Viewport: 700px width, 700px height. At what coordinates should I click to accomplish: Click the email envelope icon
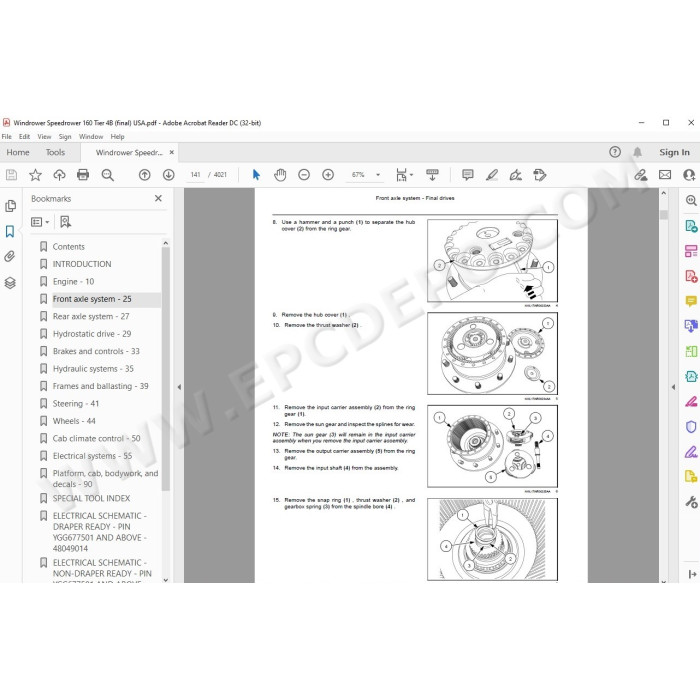665,175
